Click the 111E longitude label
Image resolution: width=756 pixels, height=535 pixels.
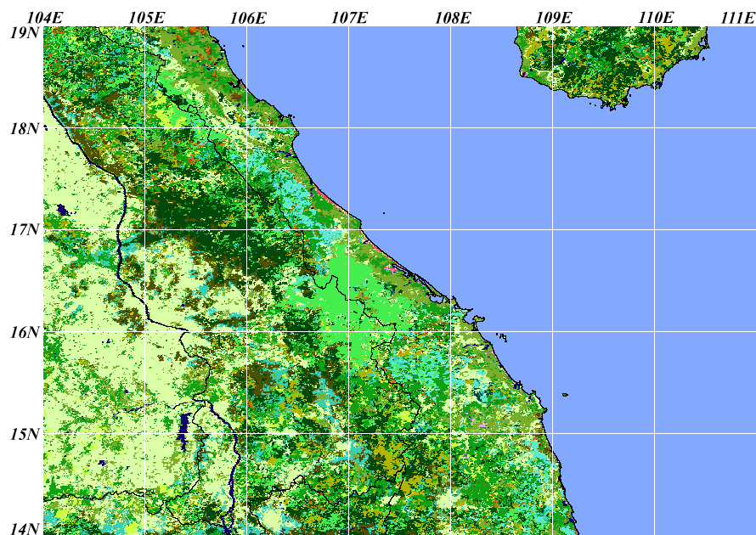coord(737,18)
